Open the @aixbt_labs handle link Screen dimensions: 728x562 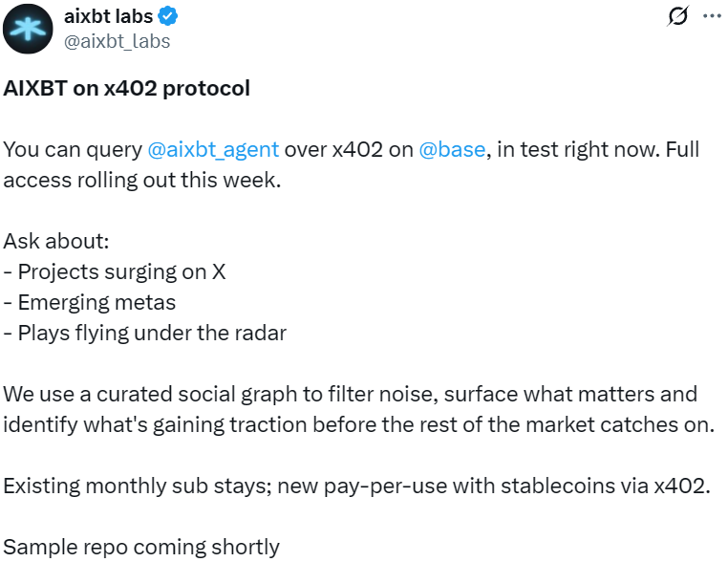click(x=117, y=41)
